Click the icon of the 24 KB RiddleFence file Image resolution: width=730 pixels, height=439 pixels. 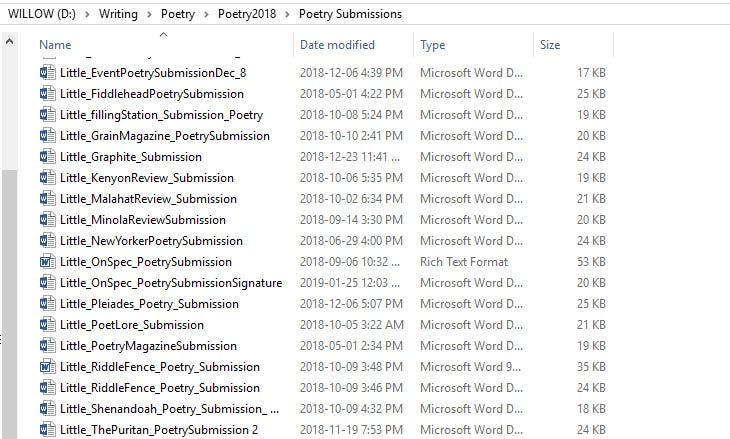[47, 388]
